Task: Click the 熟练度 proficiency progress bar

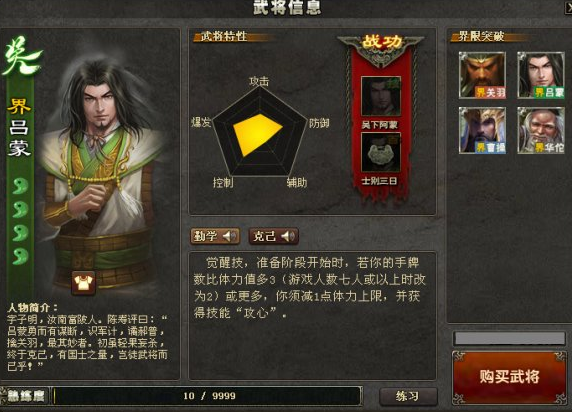Action: pyautogui.click(x=207, y=396)
